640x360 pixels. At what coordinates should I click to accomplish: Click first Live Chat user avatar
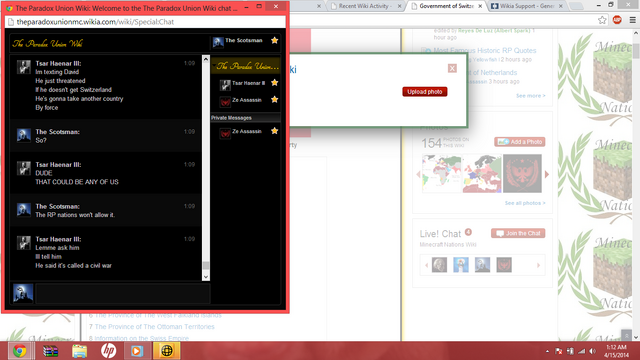439,265
